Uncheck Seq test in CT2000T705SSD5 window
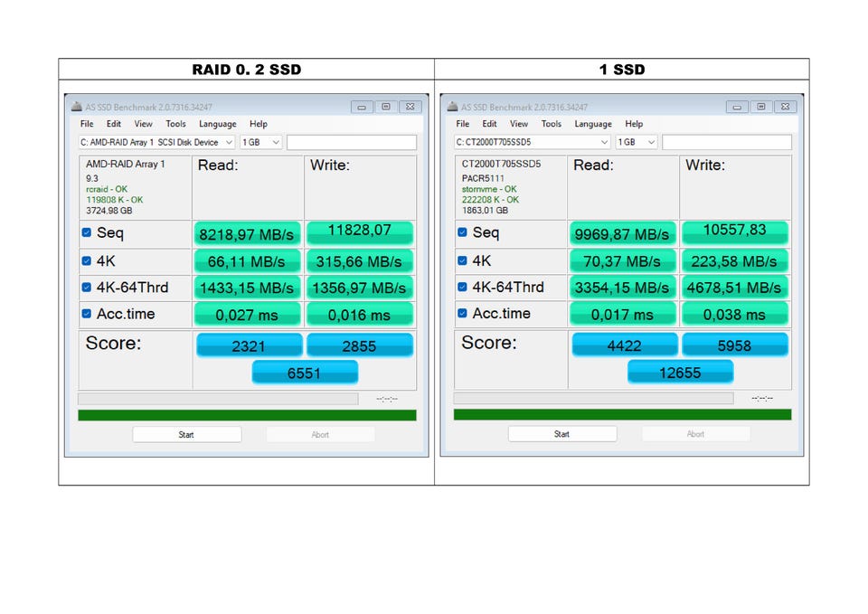Screen dimensions: 868x614 (462, 232)
